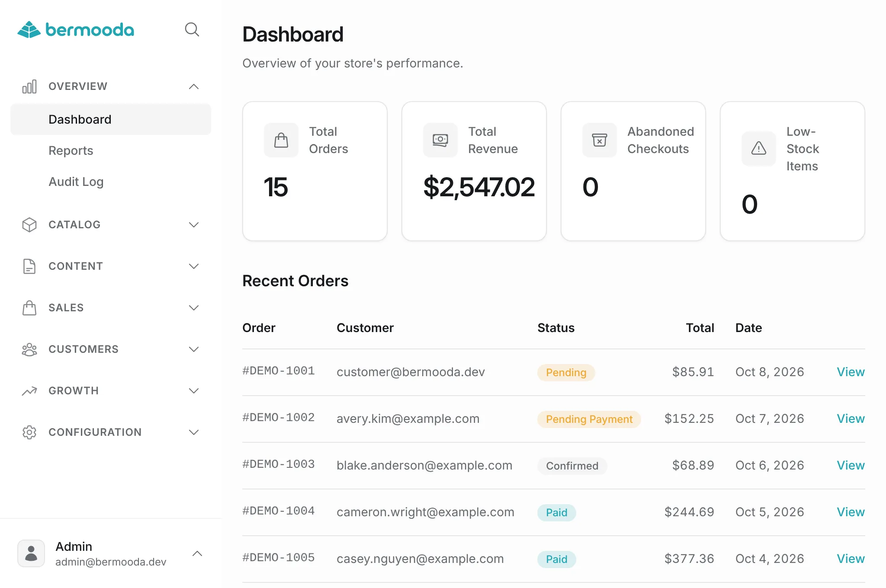The height and width of the screenshot is (588, 886).
Task: Click the Customers group icon
Action: point(29,349)
